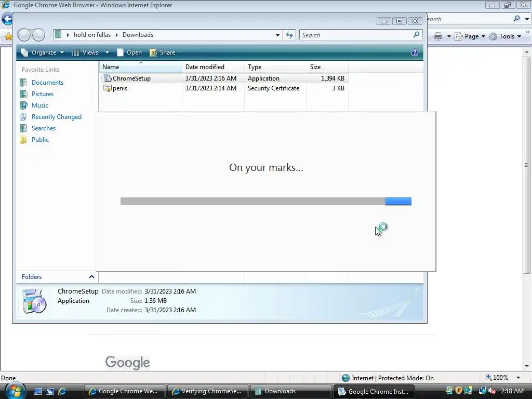
Task: Open Recently Changed in Favorite Links
Action: point(56,117)
